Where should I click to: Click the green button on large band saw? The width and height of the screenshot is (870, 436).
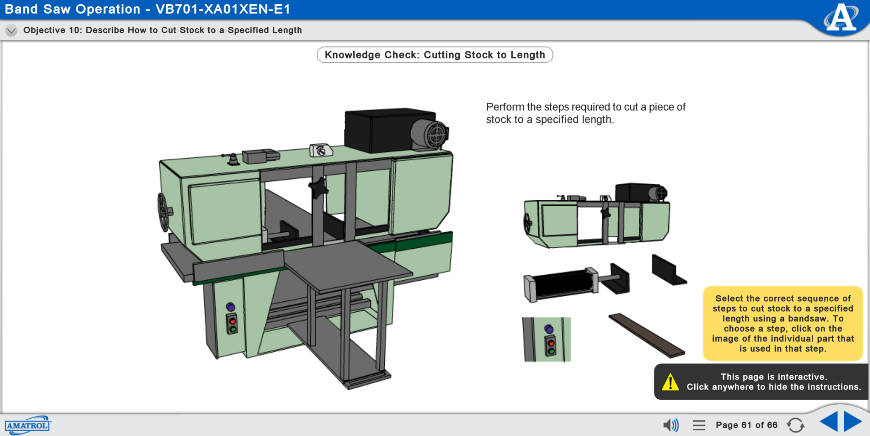232,329
